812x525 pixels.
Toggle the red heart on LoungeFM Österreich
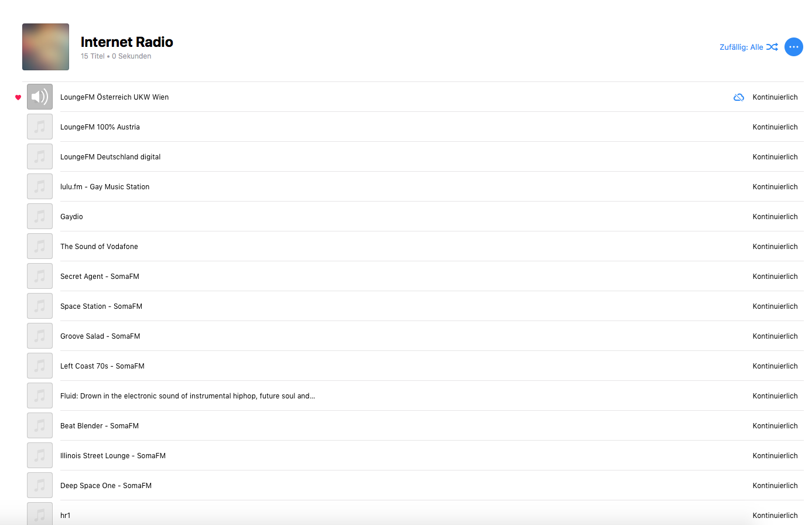(18, 97)
